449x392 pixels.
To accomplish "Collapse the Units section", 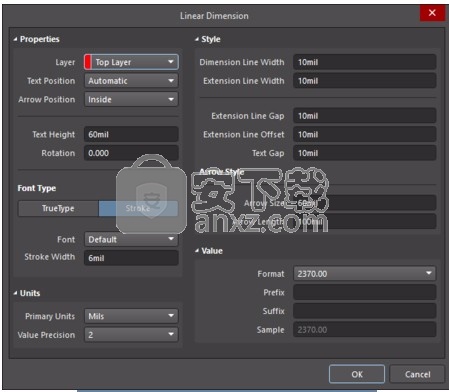I will pyautogui.click(x=15, y=293).
